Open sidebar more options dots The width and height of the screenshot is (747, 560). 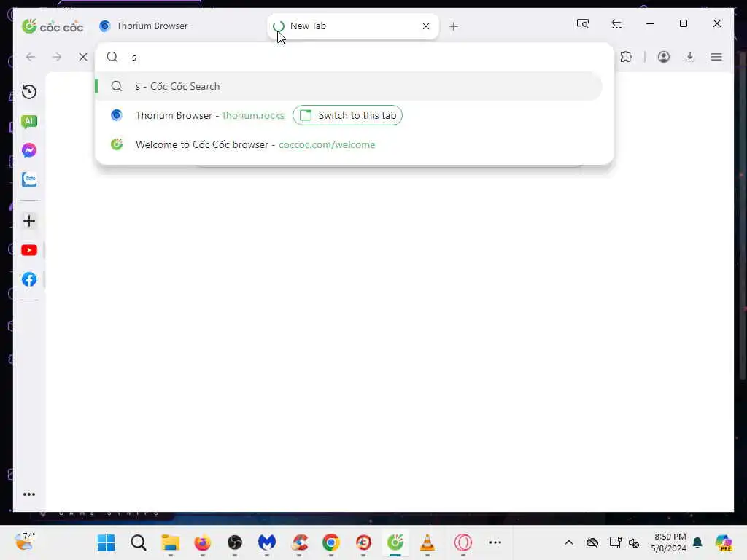point(29,494)
